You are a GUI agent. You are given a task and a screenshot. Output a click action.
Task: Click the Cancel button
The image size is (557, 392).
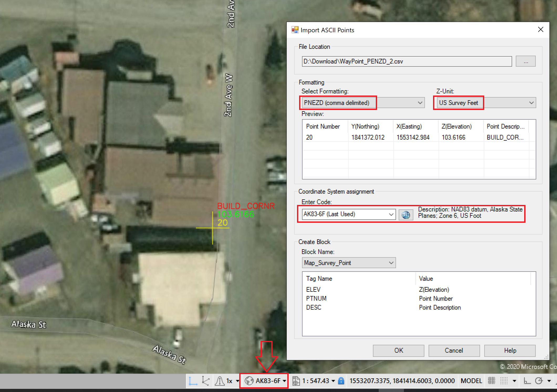(x=454, y=351)
